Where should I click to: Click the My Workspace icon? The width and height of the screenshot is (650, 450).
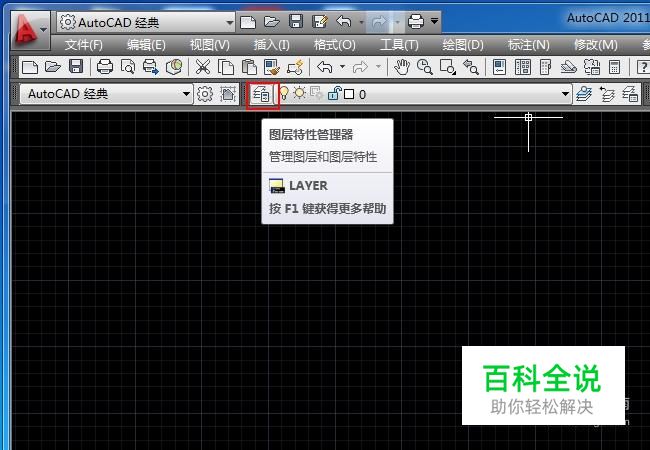[x=228, y=94]
